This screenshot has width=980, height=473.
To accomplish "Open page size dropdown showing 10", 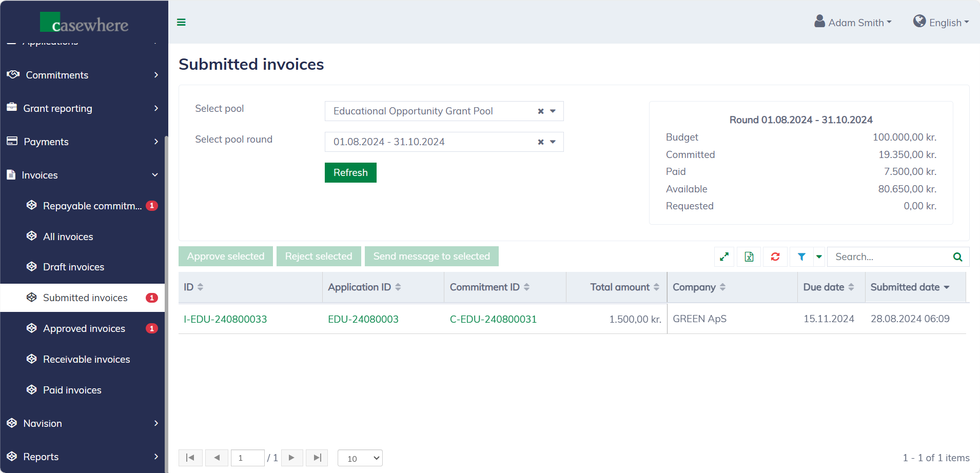I will pos(360,458).
